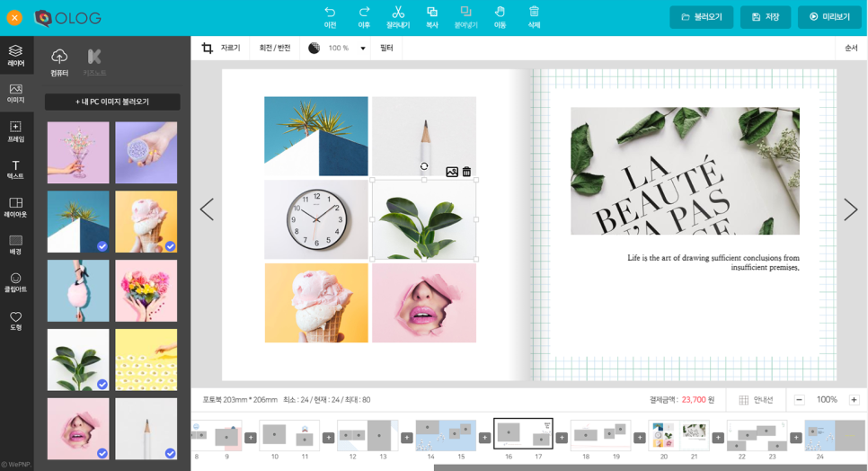Open pages 10-11 spread thumbnail
The height and width of the screenshot is (471, 868).
[289, 436]
